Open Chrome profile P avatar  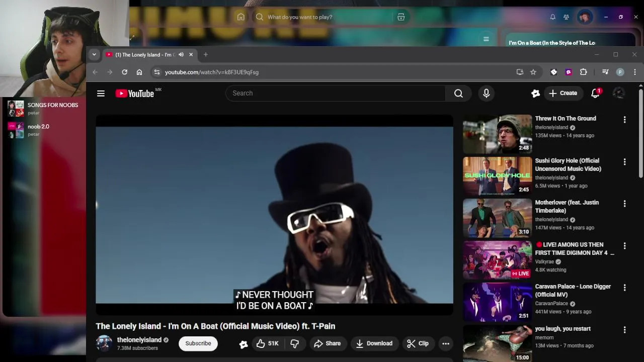click(x=620, y=72)
